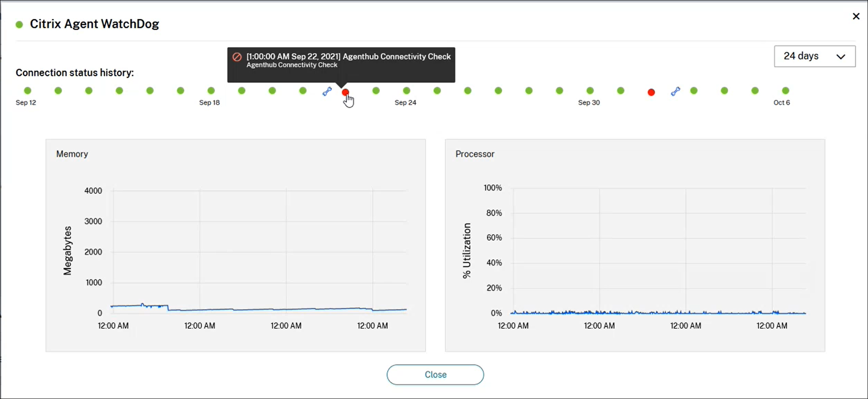Select the last green status dot above Oct 6
The height and width of the screenshot is (399, 868).
click(786, 91)
